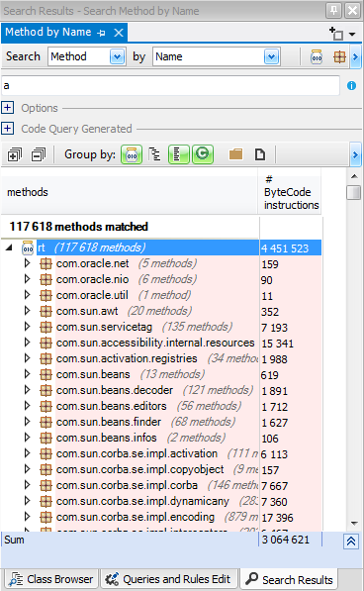Pin the Method by Name tab
This screenshot has height=591, width=364.
point(101,34)
